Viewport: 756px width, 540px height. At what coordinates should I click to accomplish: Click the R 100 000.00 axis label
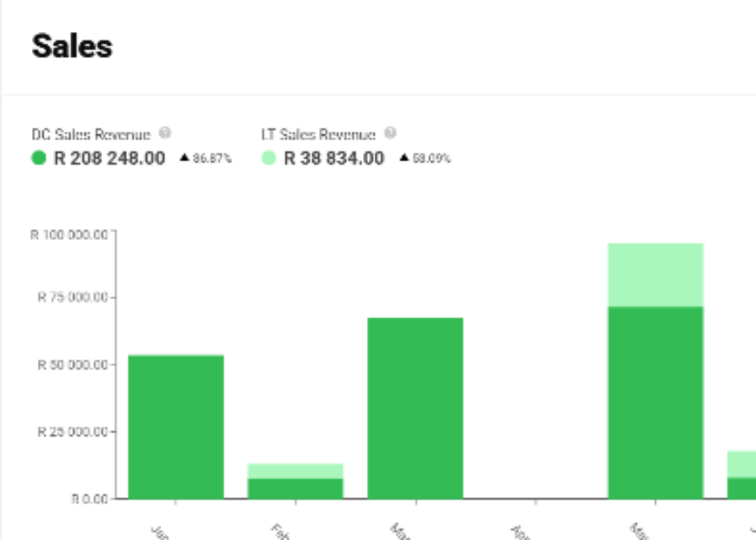coord(69,234)
